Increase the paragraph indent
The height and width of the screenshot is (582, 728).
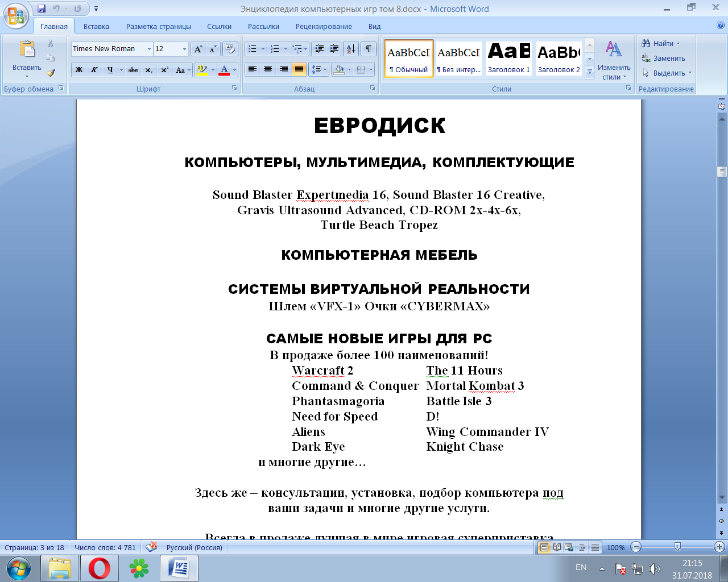[x=334, y=49]
